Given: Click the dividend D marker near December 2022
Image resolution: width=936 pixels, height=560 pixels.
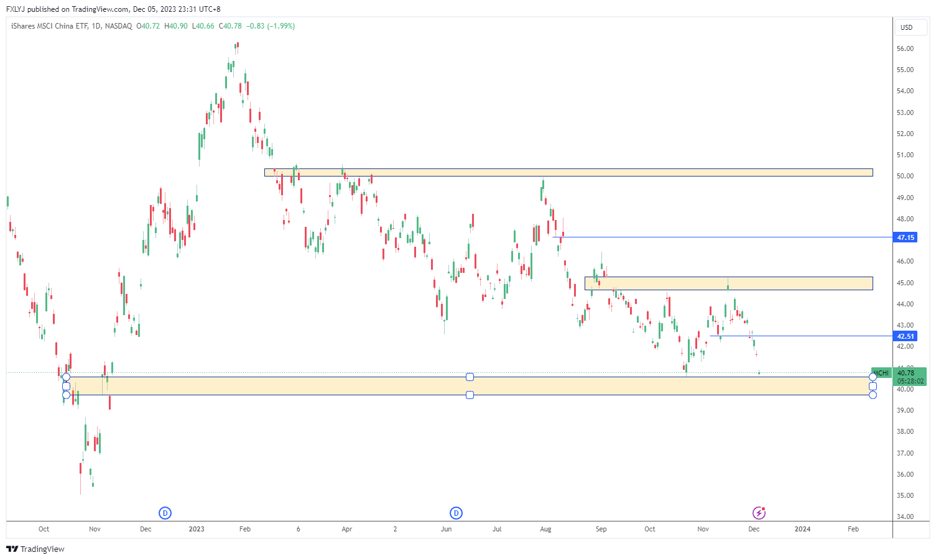Looking at the screenshot, I should click(x=165, y=513).
